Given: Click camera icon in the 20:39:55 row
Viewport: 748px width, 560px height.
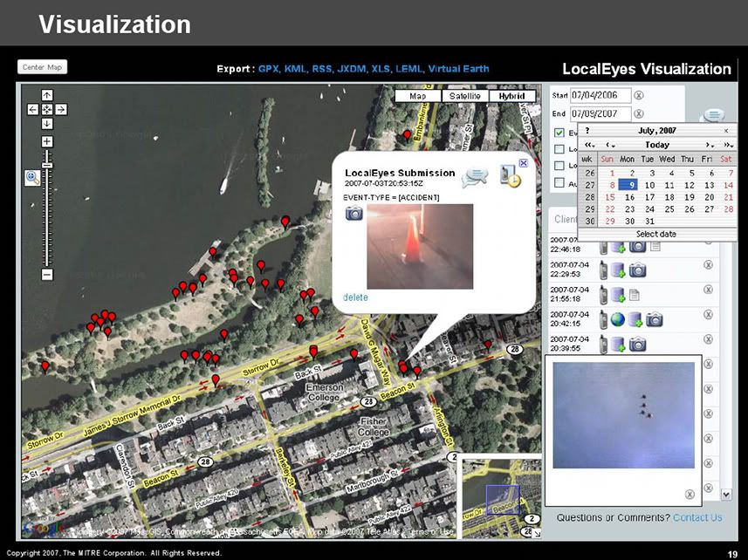Looking at the screenshot, I should [x=637, y=344].
